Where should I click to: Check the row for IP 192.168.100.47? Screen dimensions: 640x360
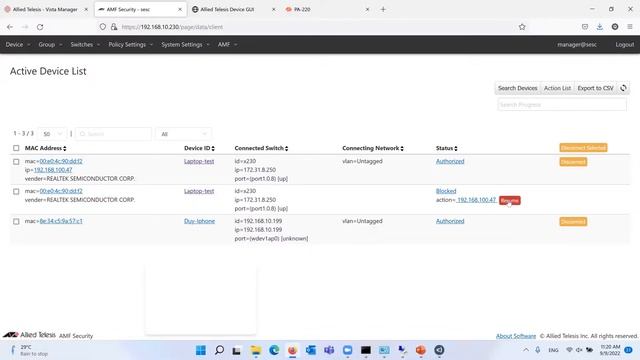point(16,162)
